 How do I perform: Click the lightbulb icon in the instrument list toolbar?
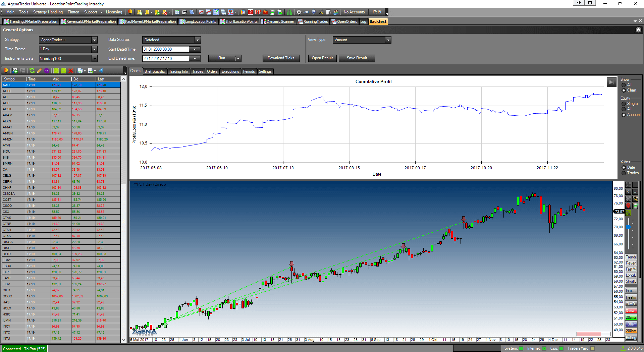[x=6, y=71]
